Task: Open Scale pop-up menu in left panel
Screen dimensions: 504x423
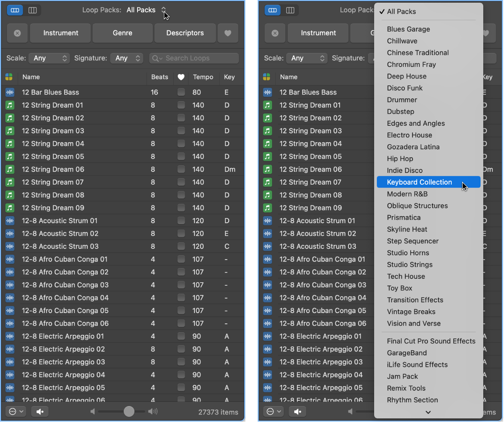Action: [50, 58]
